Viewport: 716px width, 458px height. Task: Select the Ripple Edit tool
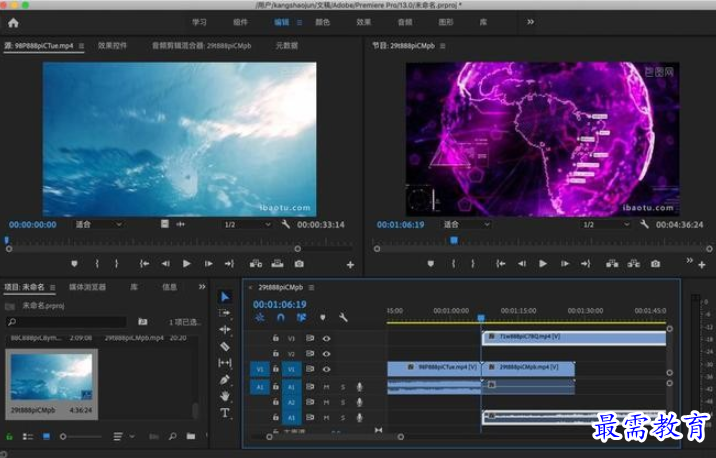(x=225, y=329)
